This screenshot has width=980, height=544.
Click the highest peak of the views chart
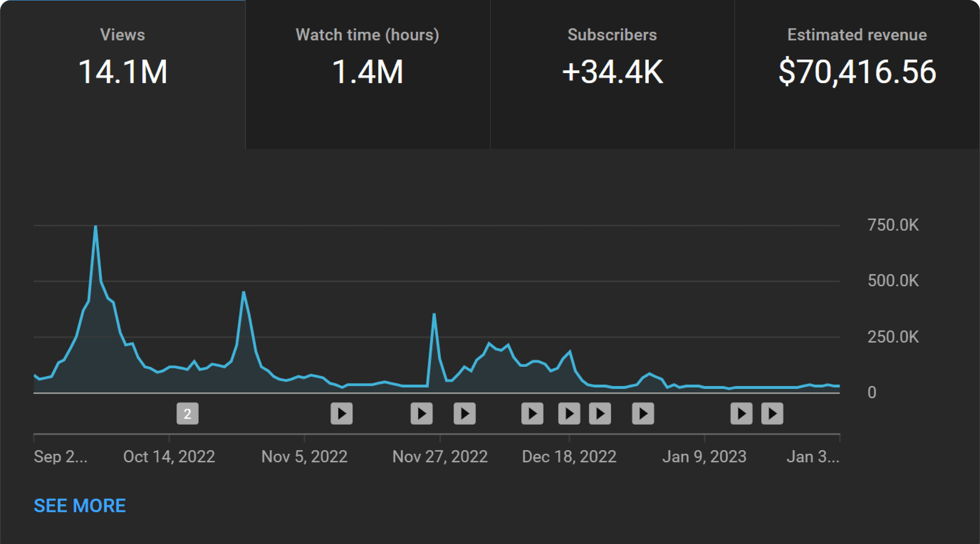[95, 226]
